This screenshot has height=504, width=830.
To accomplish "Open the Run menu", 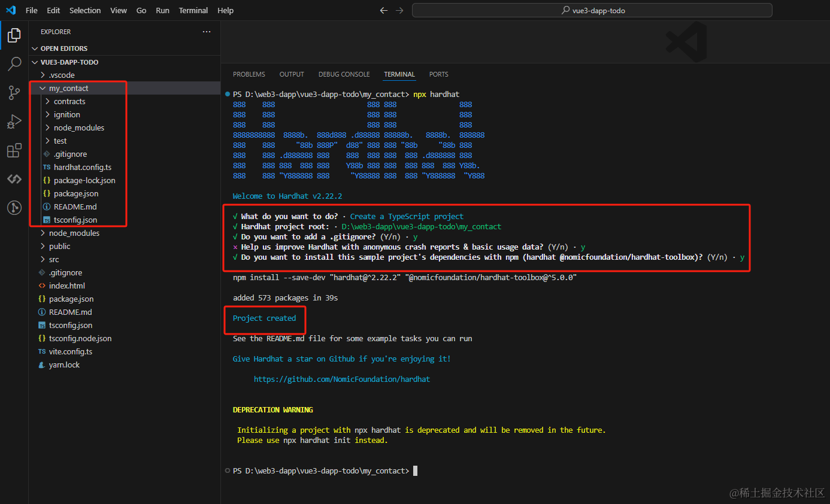I will tap(162, 10).
